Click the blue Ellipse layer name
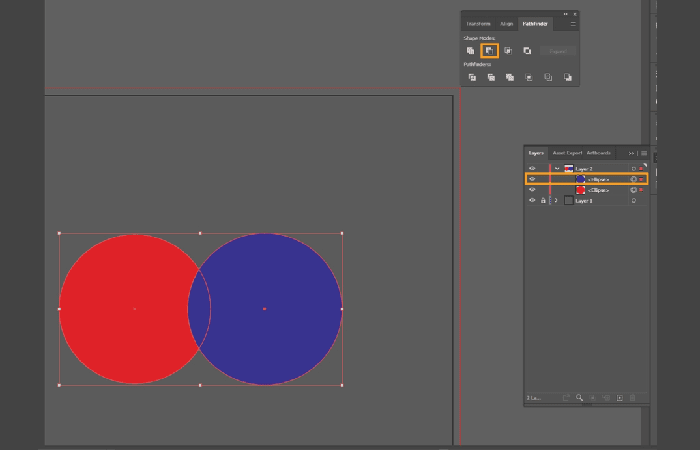Image resolution: width=700 pixels, height=450 pixels. (x=598, y=179)
